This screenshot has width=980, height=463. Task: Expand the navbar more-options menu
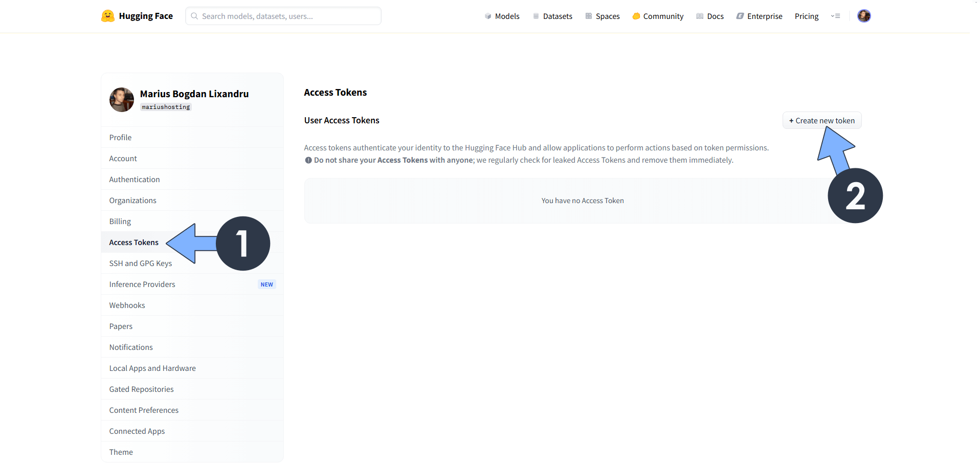click(835, 16)
